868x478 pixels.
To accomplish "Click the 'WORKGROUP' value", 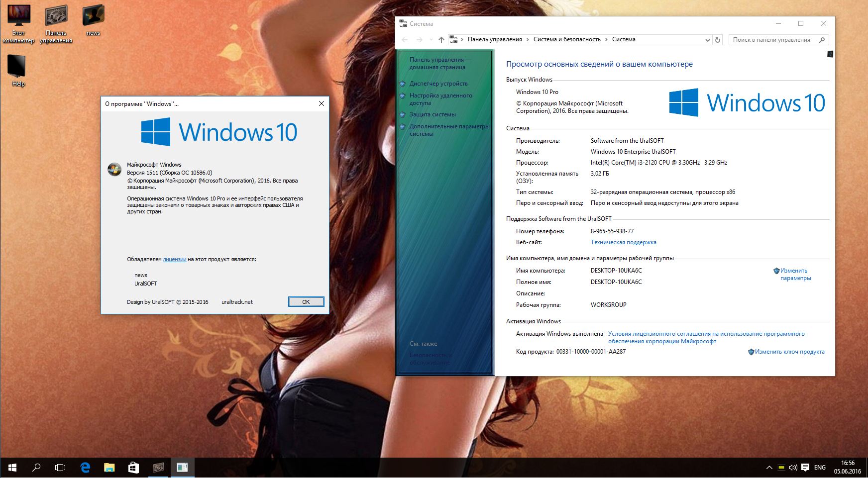I will click(x=608, y=305).
